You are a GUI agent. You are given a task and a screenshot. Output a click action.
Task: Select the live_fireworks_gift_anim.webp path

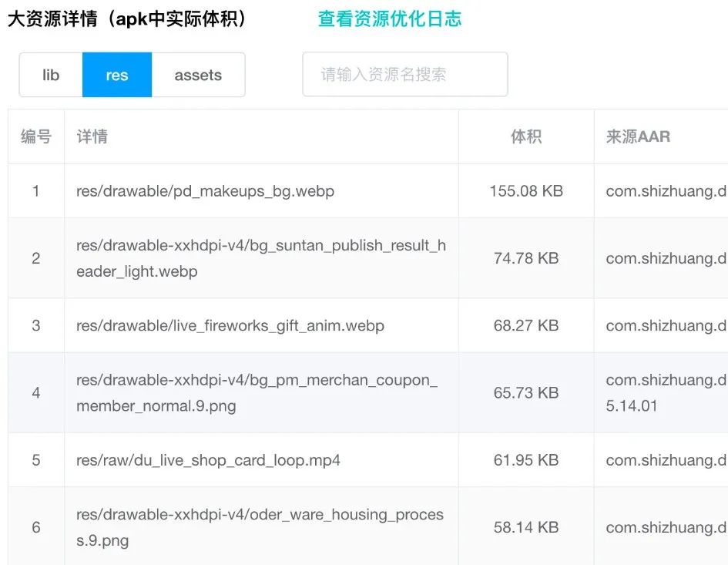click(x=230, y=325)
